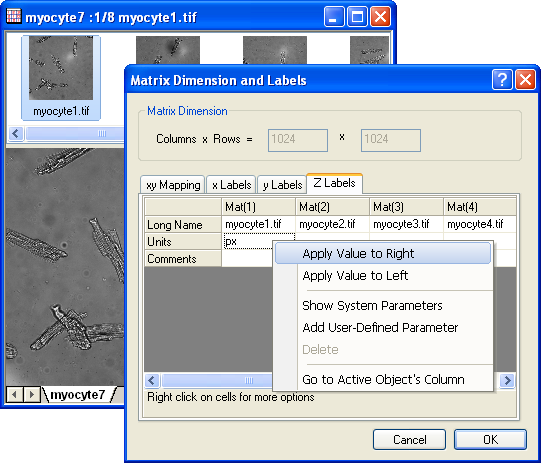
Task: Switch to the xy Mapping tab
Action: tap(173, 185)
